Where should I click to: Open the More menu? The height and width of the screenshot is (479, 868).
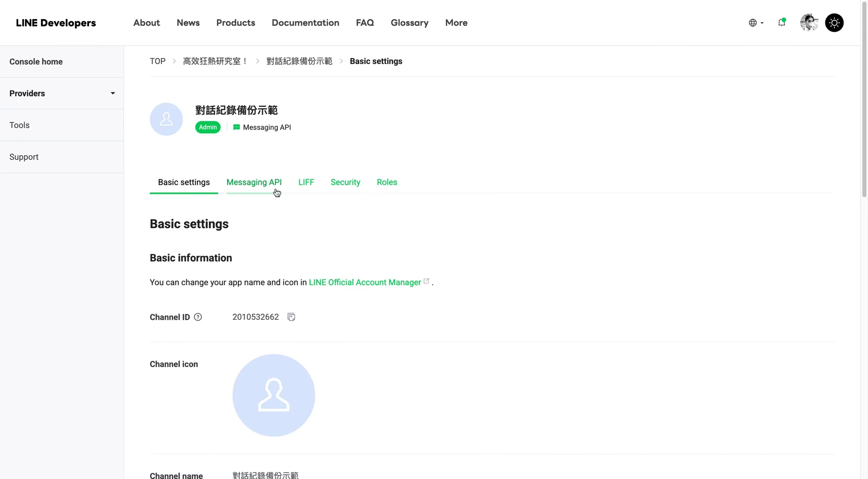(x=456, y=23)
